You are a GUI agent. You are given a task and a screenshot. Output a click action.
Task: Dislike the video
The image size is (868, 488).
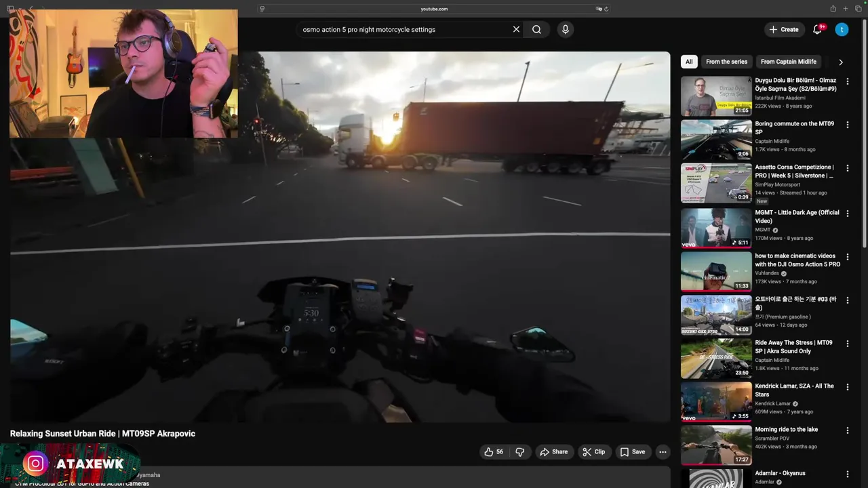pos(520,452)
